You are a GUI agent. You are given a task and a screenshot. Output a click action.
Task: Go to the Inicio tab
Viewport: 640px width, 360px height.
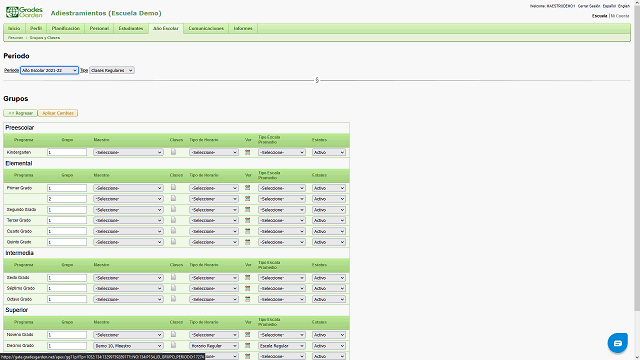[x=14, y=29]
